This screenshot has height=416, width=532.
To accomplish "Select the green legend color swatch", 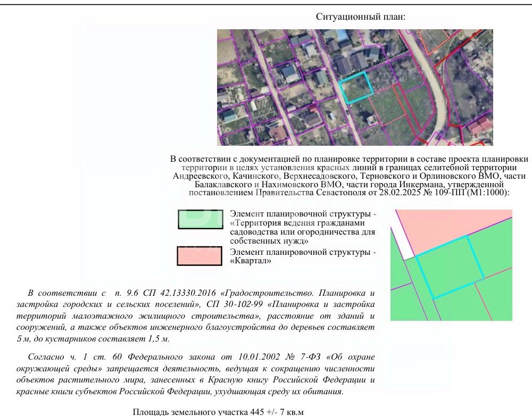I will pos(201,219).
